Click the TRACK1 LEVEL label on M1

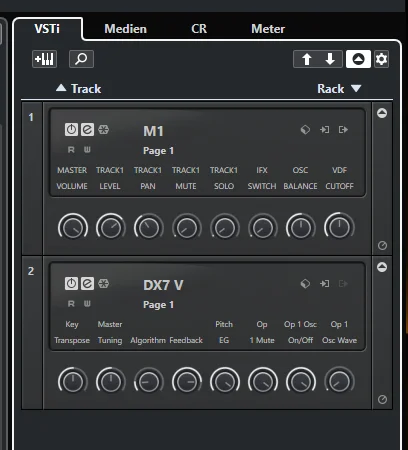click(x=110, y=178)
